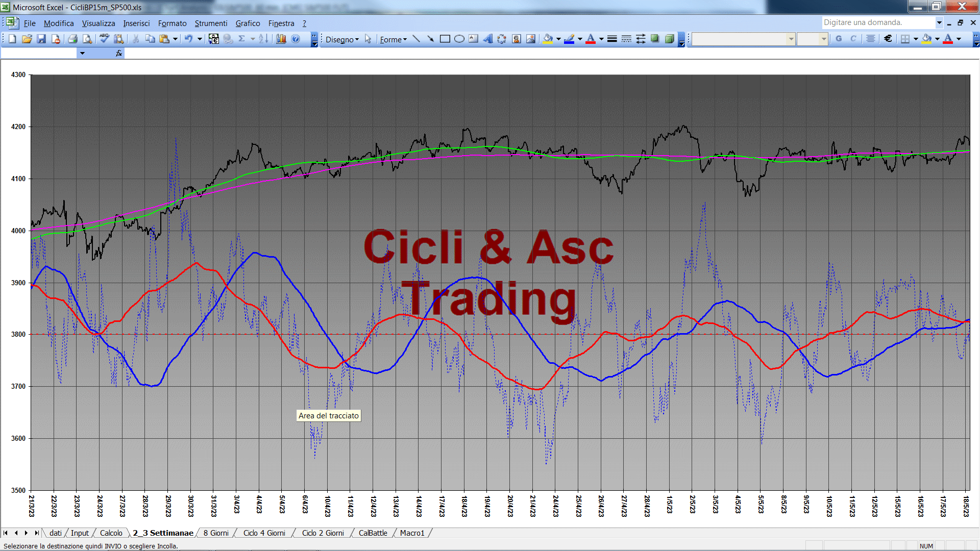
Task: Open the Chart Wizard icon
Action: tap(281, 39)
